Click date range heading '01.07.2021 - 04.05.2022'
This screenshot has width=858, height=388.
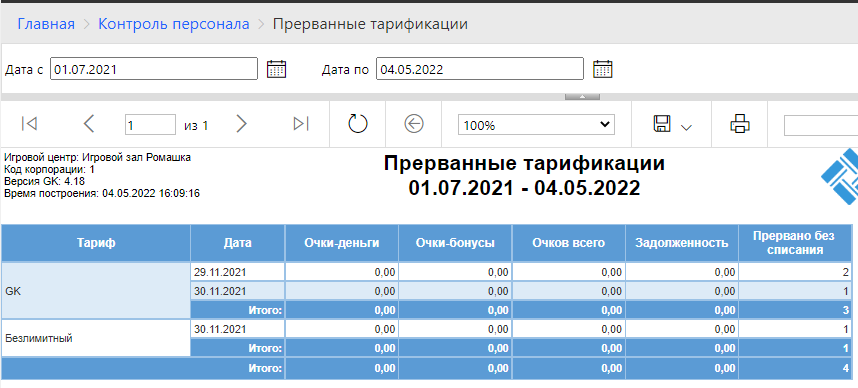(524, 188)
